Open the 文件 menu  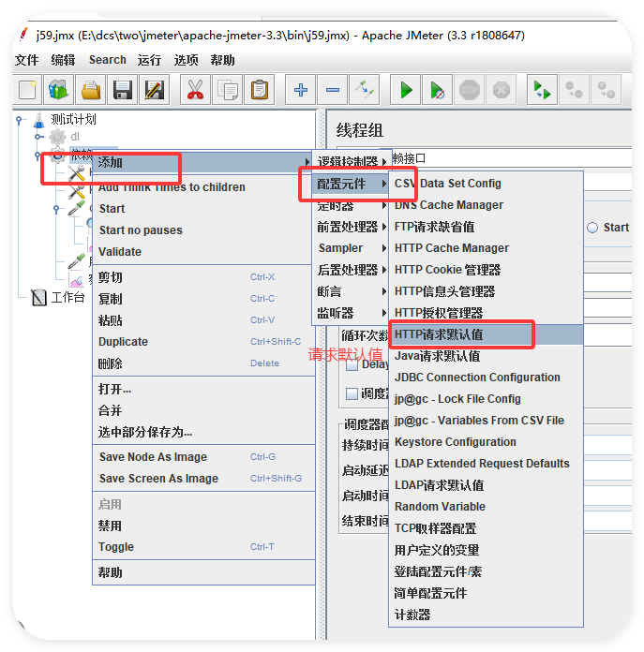coord(26,60)
